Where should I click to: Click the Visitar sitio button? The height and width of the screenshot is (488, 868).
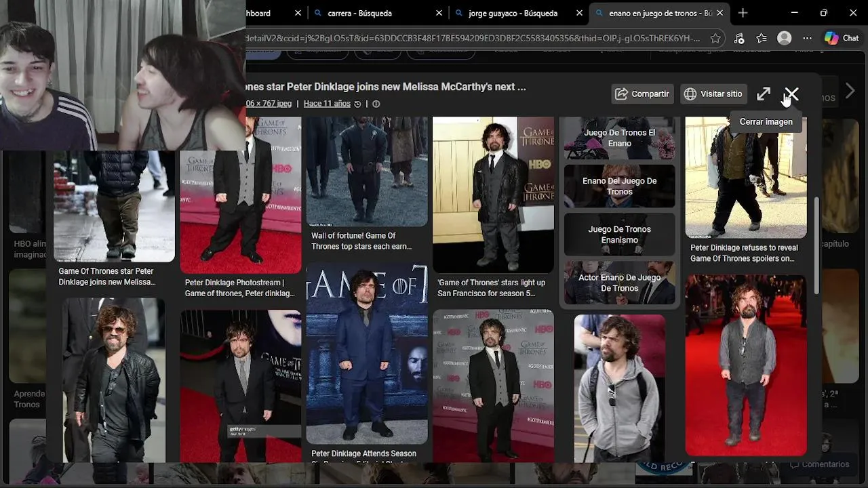[713, 94]
